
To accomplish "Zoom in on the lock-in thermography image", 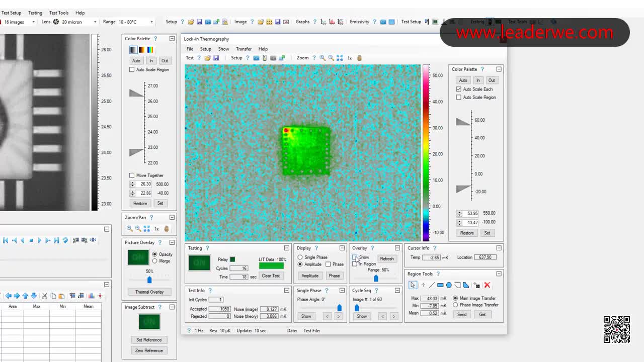I will (323, 58).
